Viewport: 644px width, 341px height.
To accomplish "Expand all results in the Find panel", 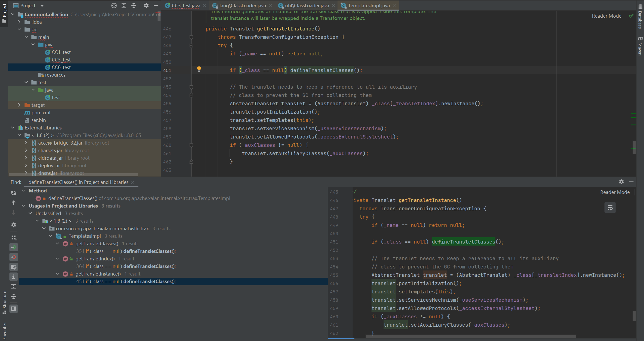I will [x=14, y=287].
